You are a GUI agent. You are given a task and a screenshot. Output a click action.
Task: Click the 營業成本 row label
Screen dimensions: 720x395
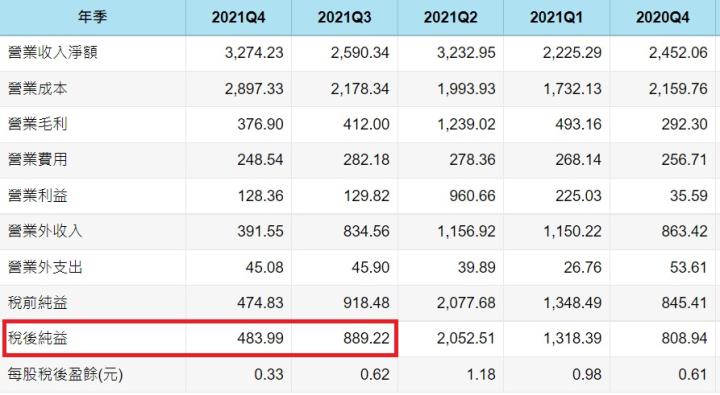(x=38, y=88)
